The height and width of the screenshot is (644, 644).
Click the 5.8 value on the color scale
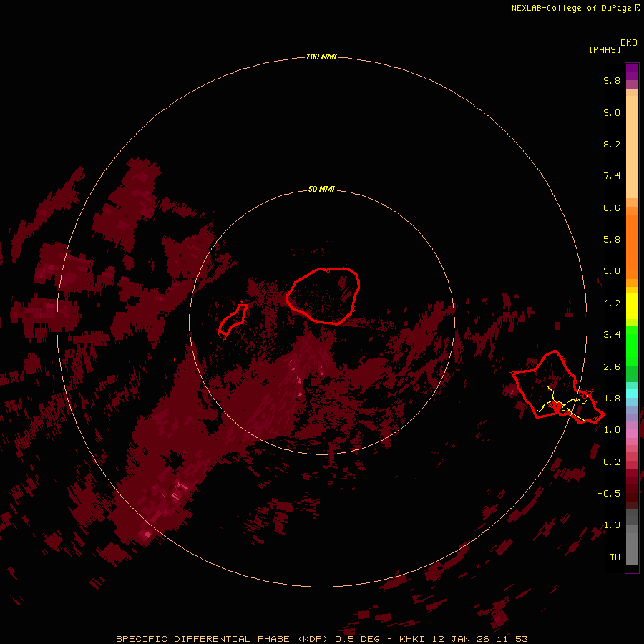(612, 240)
